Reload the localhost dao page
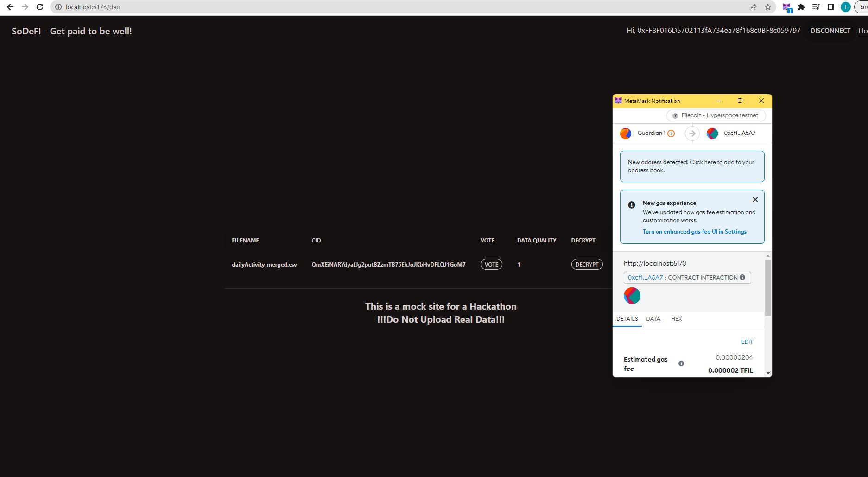The width and height of the screenshot is (868, 477). tap(40, 7)
